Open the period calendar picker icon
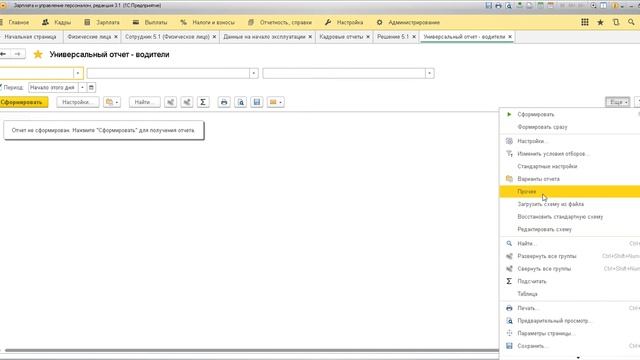640x360 pixels. 91,87
